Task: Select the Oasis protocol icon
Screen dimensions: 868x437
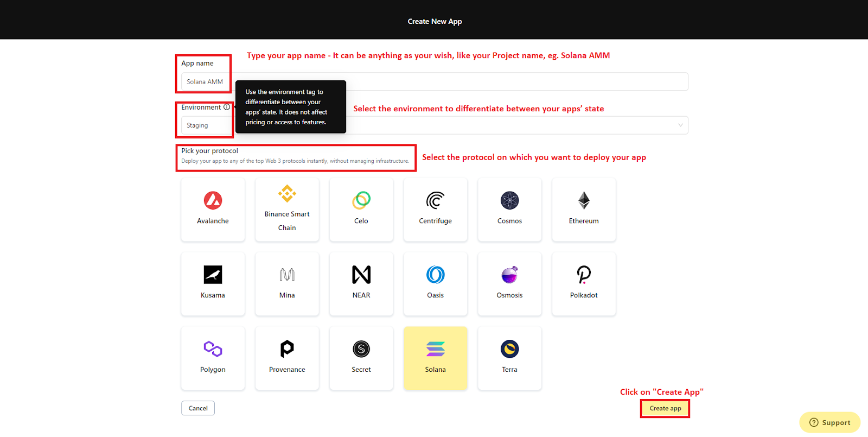Action: tap(435, 275)
